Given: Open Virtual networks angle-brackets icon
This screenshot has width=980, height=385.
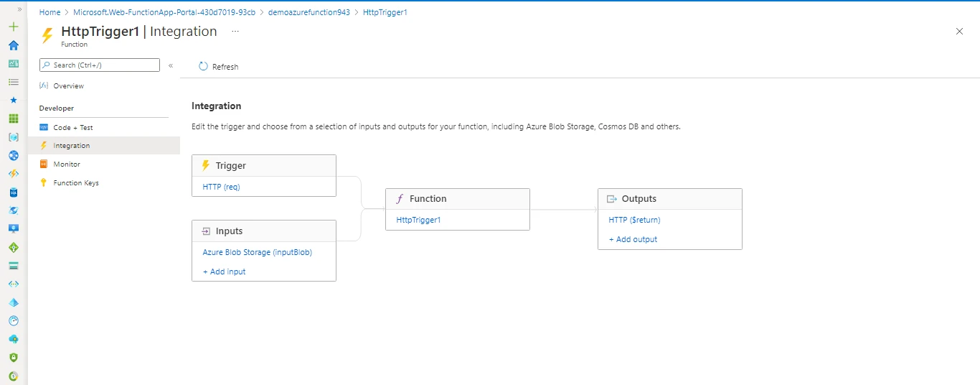Looking at the screenshot, I should [x=13, y=284].
